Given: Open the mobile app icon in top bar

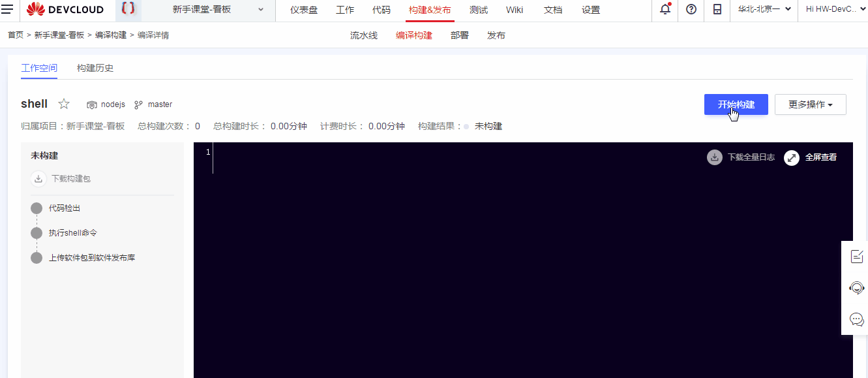Looking at the screenshot, I should click(x=717, y=10).
